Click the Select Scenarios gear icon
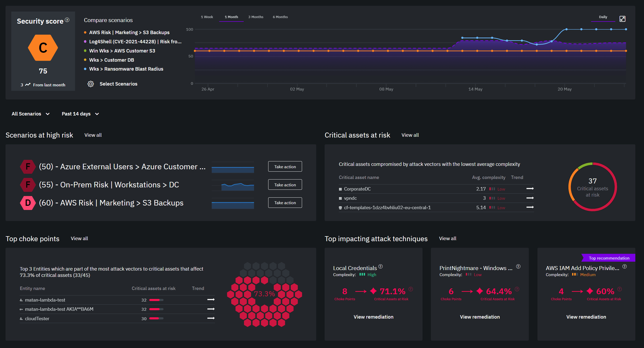 click(x=91, y=84)
